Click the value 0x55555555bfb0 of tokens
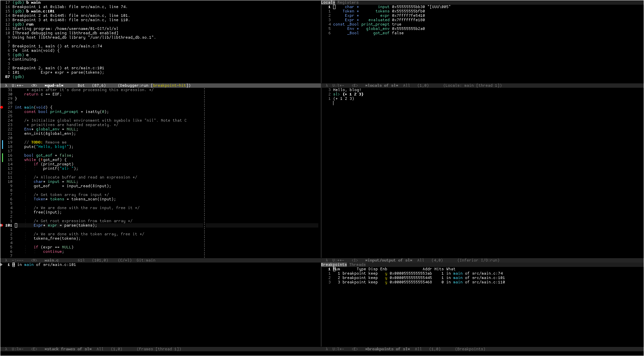Viewport: 644px width, 356px height. pyautogui.click(x=408, y=11)
